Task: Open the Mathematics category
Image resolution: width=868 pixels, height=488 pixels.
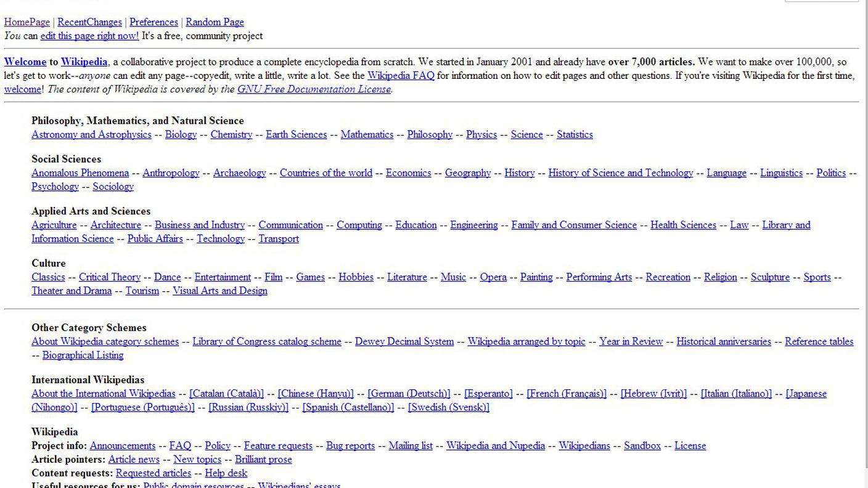Action: [x=367, y=135]
